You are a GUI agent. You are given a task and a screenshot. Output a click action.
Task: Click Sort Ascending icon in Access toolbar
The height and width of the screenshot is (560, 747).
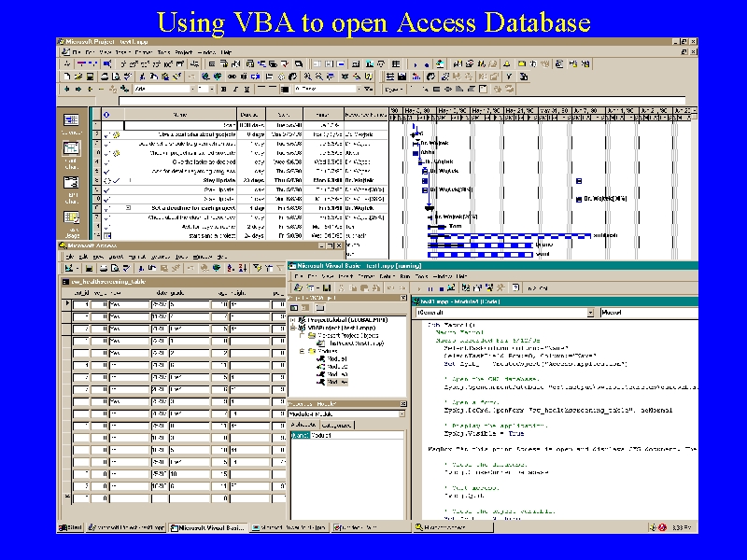231,269
